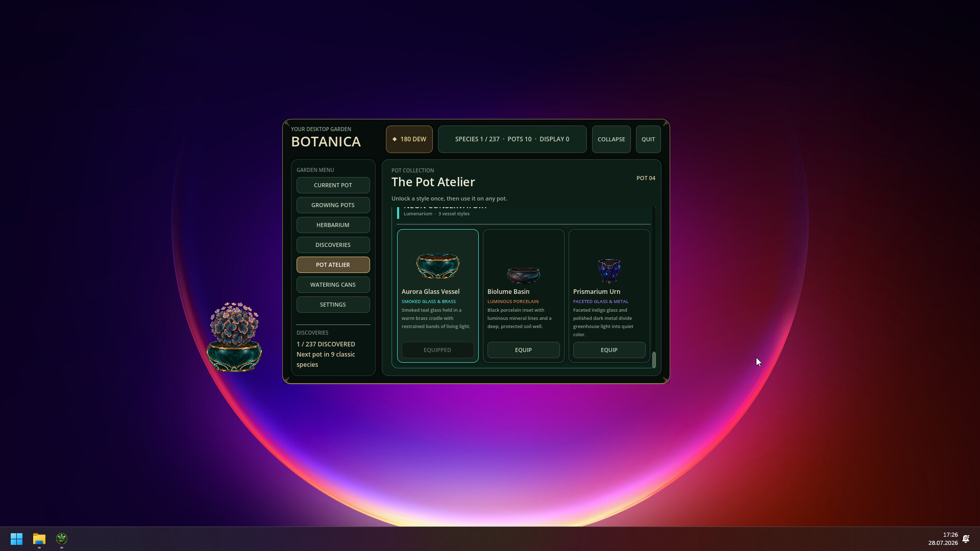
Task: Select the Biolume Basin pot image
Action: click(x=523, y=275)
